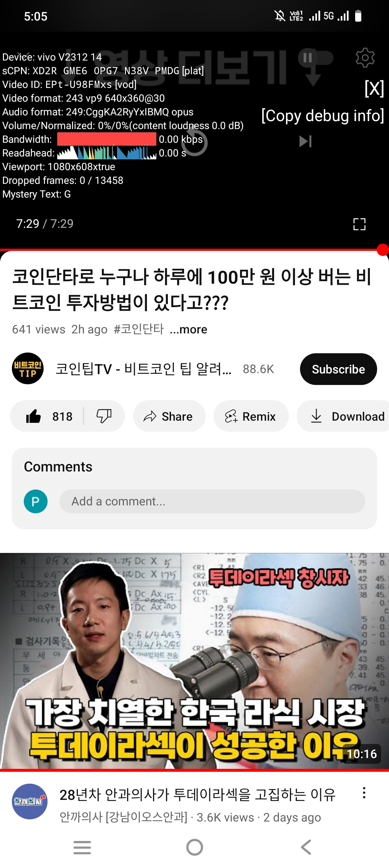Screen dimensions: 389x868
Task: Open the options menu for the 안과의사 video
Action: click(x=364, y=793)
